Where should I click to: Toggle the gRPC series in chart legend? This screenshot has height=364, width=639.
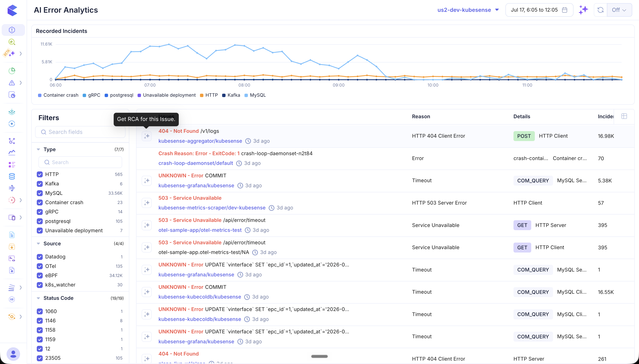tap(91, 95)
